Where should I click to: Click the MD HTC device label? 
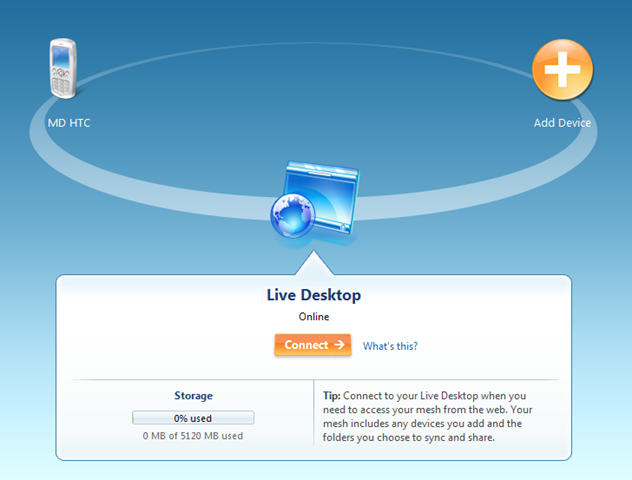(69, 123)
